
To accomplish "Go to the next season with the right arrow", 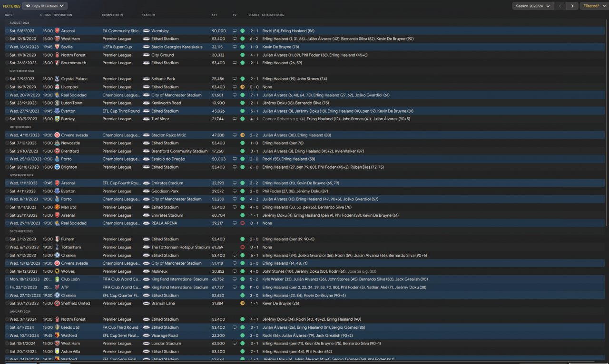I will [572, 6].
